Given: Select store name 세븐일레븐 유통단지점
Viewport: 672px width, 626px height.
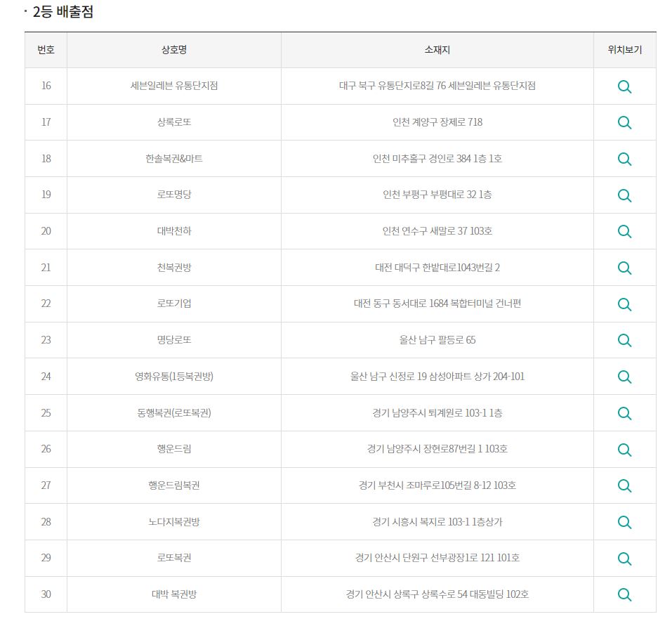Looking at the screenshot, I should (x=174, y=86).
